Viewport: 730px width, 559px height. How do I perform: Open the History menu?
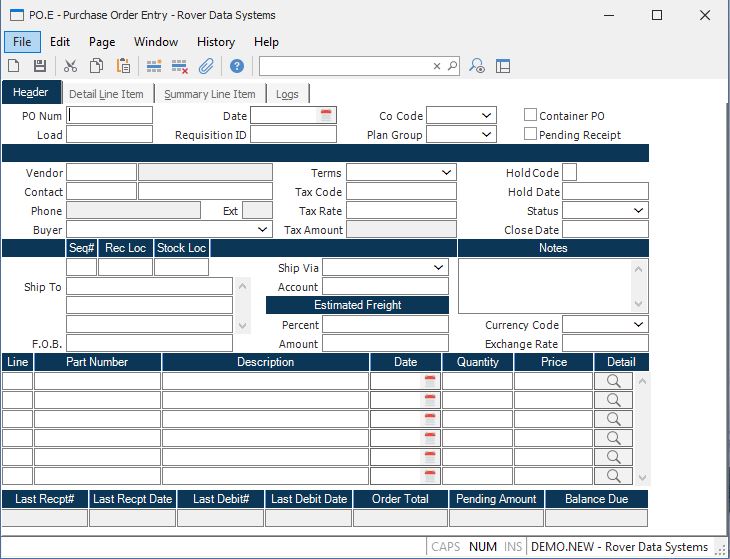click(x=215, y=42)
